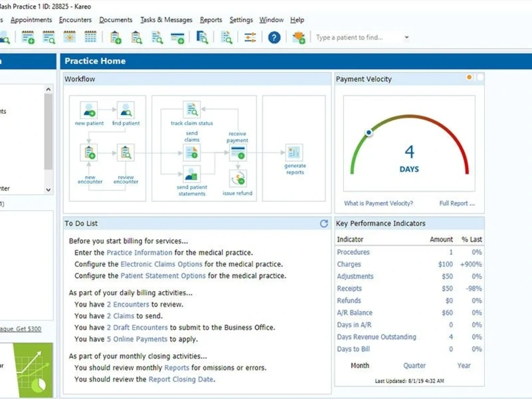Click the sidebar scroll up arrow
The image size is (532, 399).
(48, 89)
